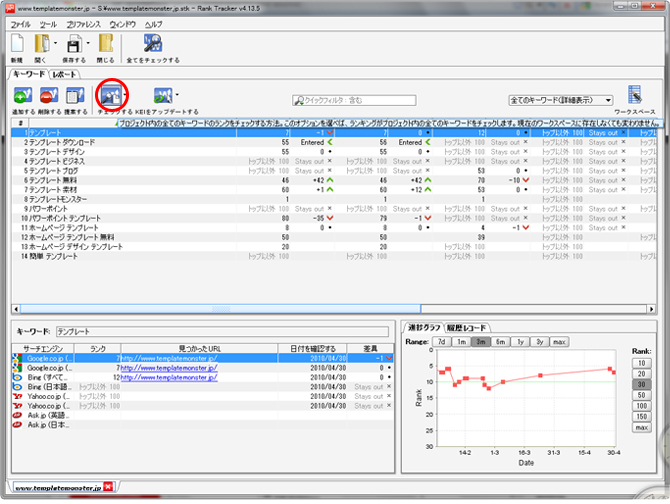Set graph range to 3m
Image resolution: width=670 pixels, height=504 pixels.
pyautogui.click(x=481, y=342)
